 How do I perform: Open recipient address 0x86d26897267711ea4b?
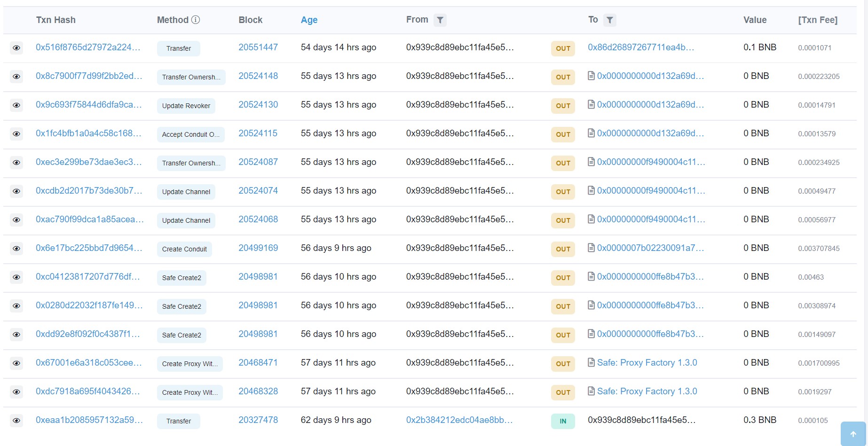tap(640, 47)
